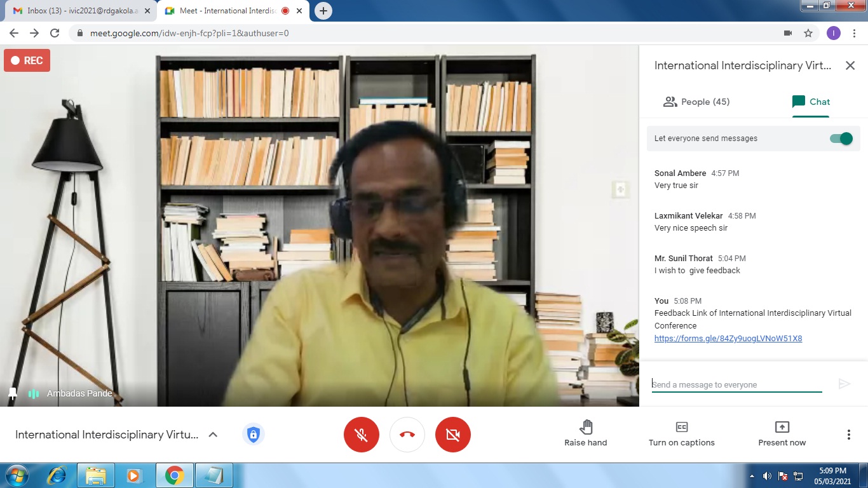Select the Chat tab
This screenshot has height=488, width=868.
coord(811,102)
